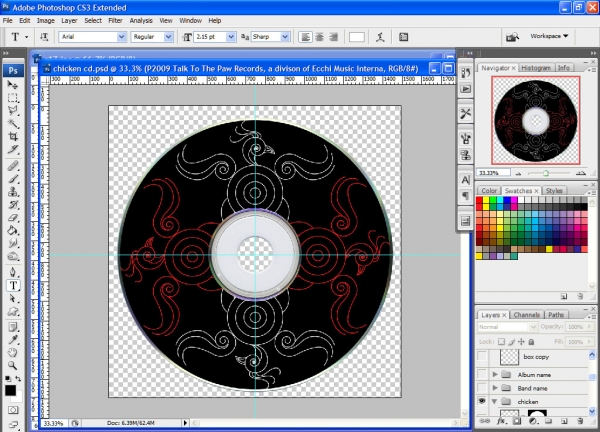The height and width of the screenshot is (432, 600).
Task: Toggle edit in Quick Mask mode
Action: click(x=13, y=410)
